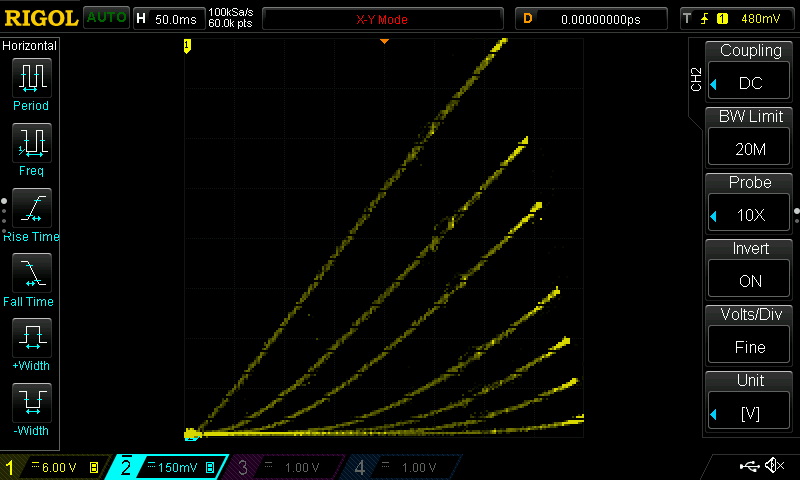Click the trigger level 480mV field
This screenshot has height=480, width=800.
760,19
